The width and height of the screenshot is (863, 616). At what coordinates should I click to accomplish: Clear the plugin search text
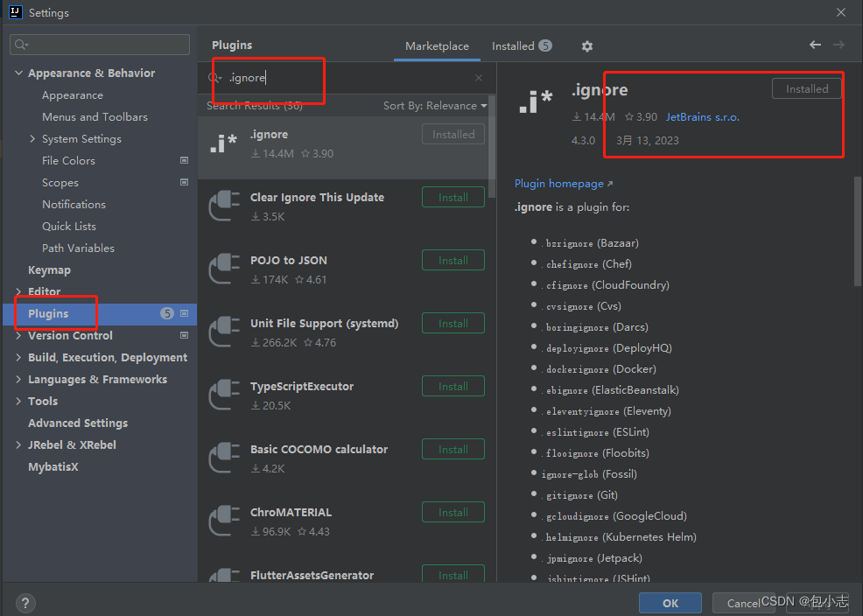point(479,78)
